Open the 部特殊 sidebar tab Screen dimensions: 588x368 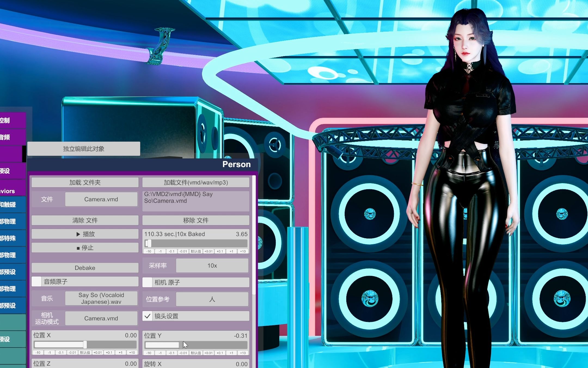pyautogui.click(x=13, y=238)
